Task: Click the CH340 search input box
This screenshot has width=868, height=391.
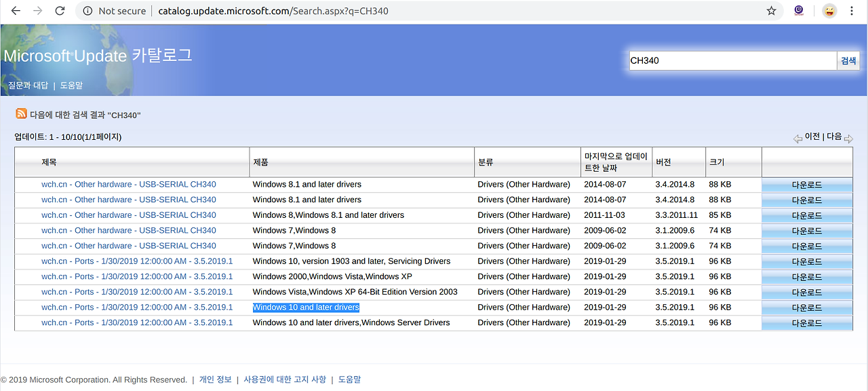Action: tap(733, 60)
